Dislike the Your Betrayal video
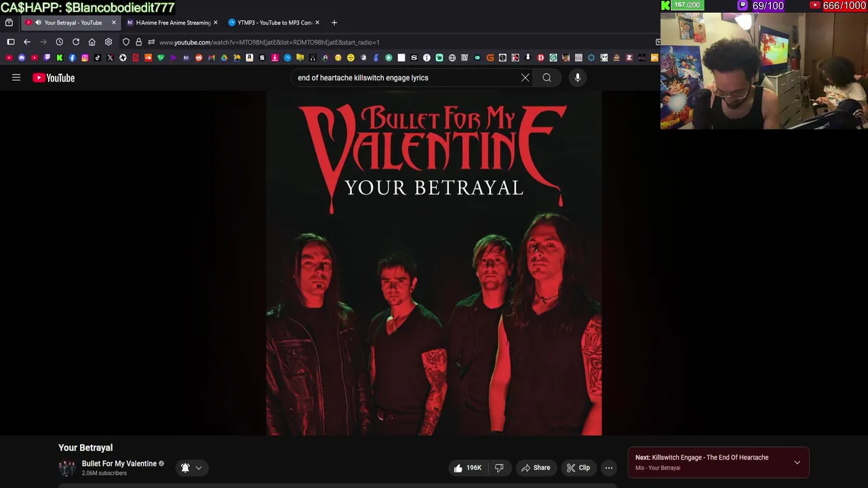 pyautogui.click(x=499, y=468)
